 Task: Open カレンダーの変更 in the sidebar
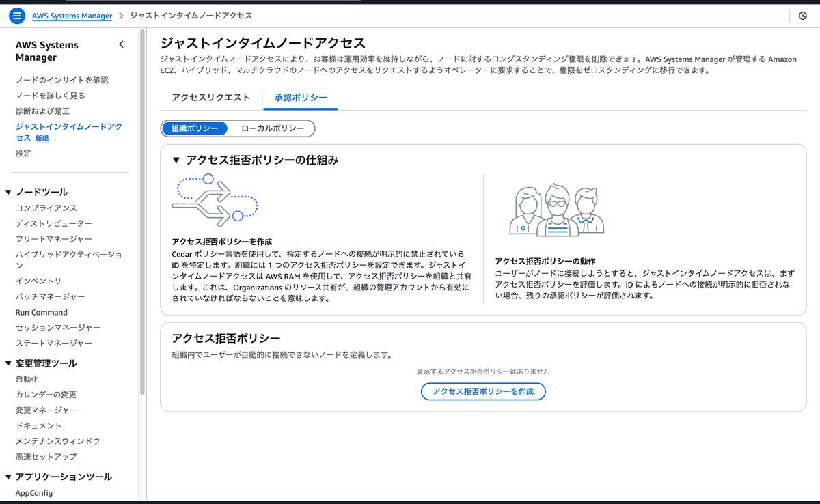46,395
